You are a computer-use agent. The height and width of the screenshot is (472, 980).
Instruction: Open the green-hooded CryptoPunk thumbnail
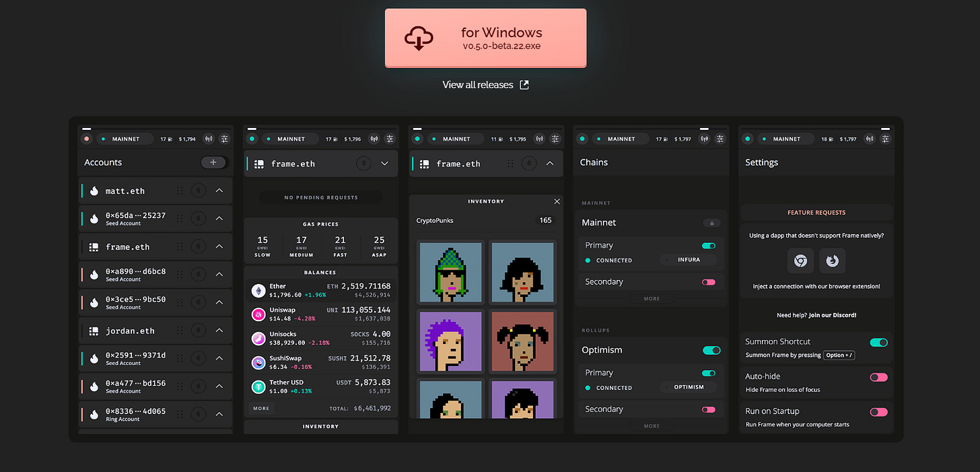pyautogui.click(x=450, y=272)
